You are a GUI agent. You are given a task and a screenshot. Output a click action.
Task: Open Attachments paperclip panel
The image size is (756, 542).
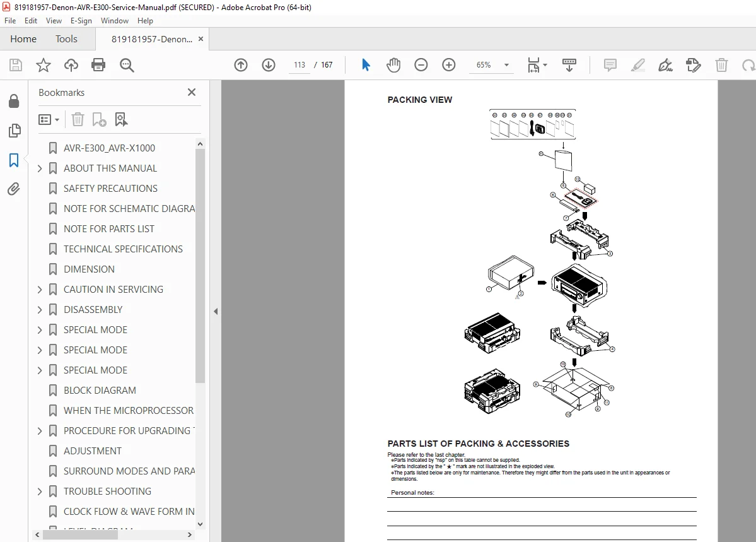point(14,189)
